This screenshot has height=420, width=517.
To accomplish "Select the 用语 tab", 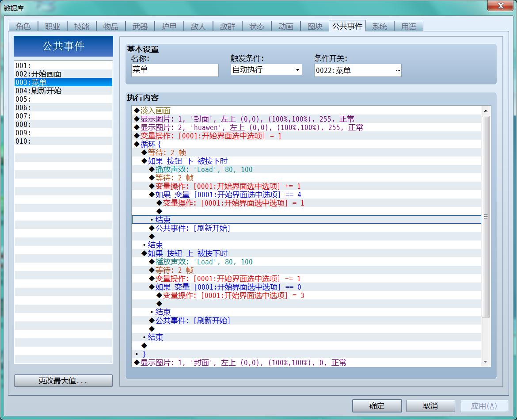I will pos(409,27).
